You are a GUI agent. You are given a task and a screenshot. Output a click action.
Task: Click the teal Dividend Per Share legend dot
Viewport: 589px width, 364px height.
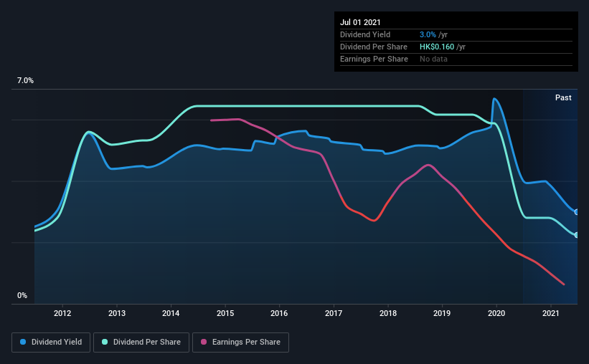(106, 343)
